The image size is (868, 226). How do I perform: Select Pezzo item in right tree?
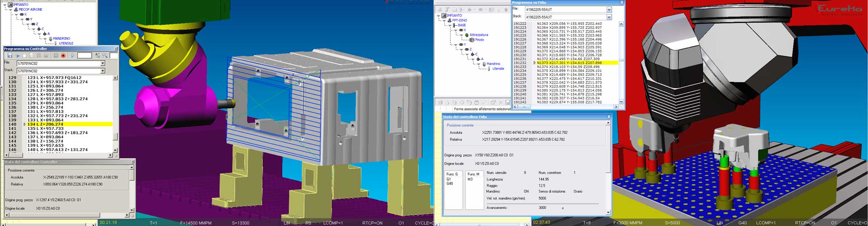479,40
